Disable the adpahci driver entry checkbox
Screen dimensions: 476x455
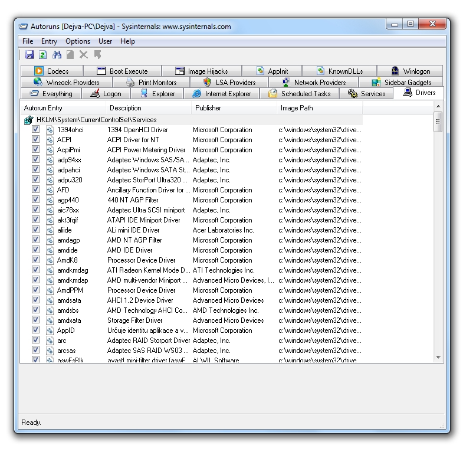(35, 169)
